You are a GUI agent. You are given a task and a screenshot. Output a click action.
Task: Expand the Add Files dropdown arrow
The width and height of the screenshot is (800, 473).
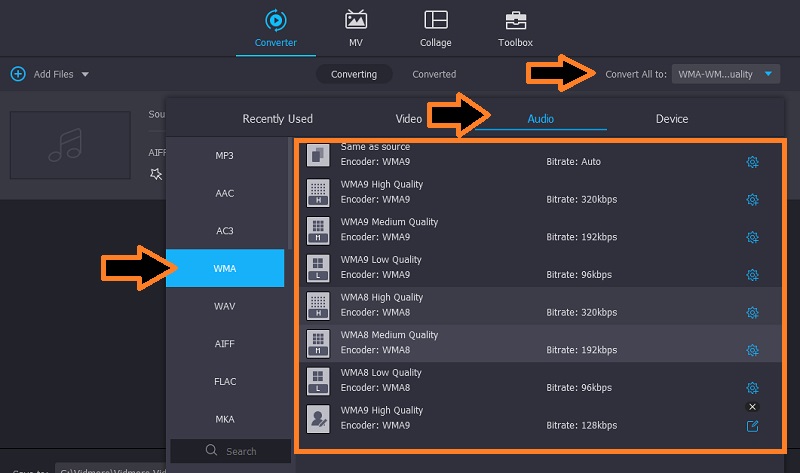(85, 74)
